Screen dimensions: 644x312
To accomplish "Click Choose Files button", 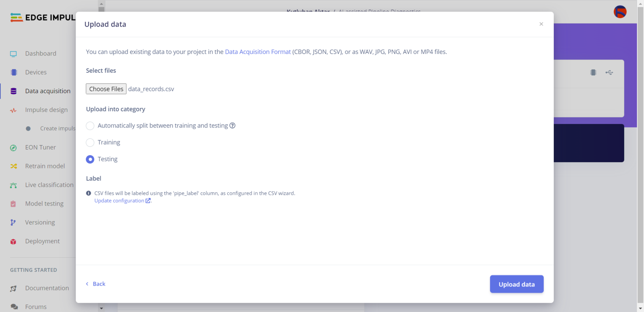I will (106, 89).
